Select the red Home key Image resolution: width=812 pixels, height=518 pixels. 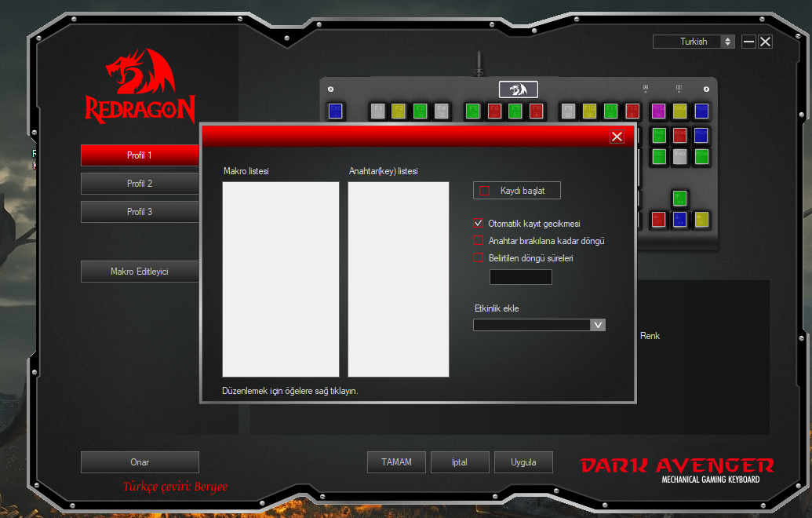(679, 135)
